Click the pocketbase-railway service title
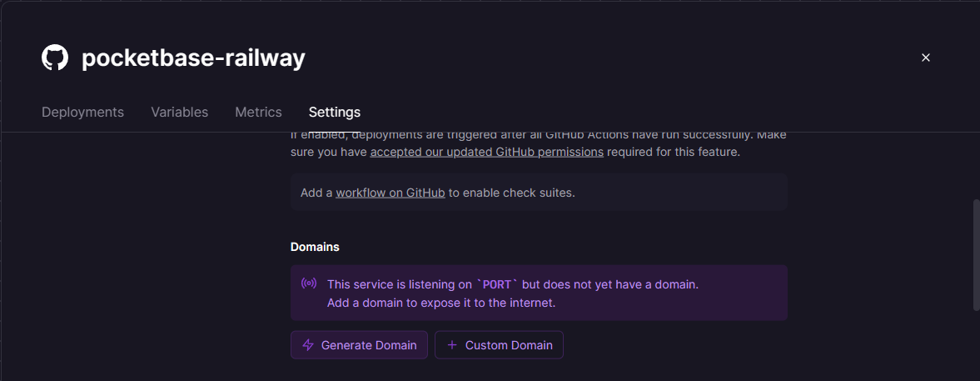The image size is (980, 381). click(x=193, y=58)
